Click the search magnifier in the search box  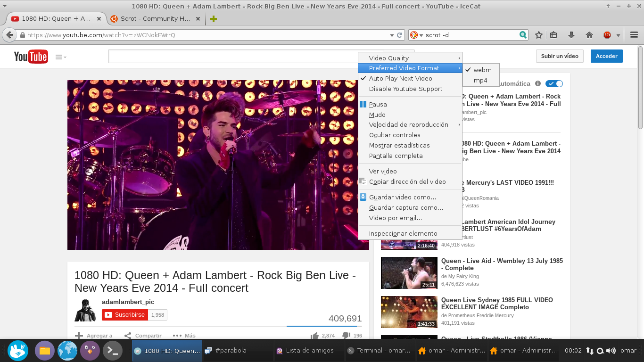[x=522, y=35]
